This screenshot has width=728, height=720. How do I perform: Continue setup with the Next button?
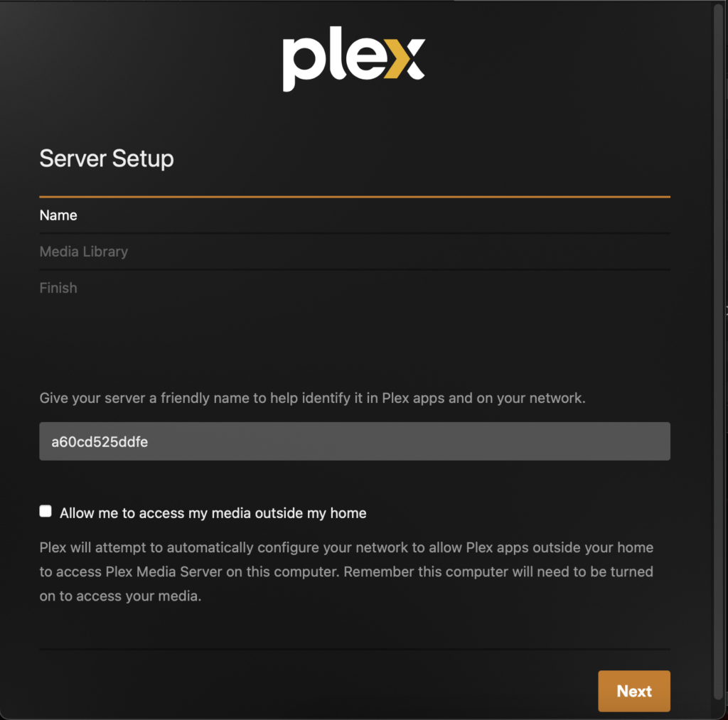click(x=633, y=691)
